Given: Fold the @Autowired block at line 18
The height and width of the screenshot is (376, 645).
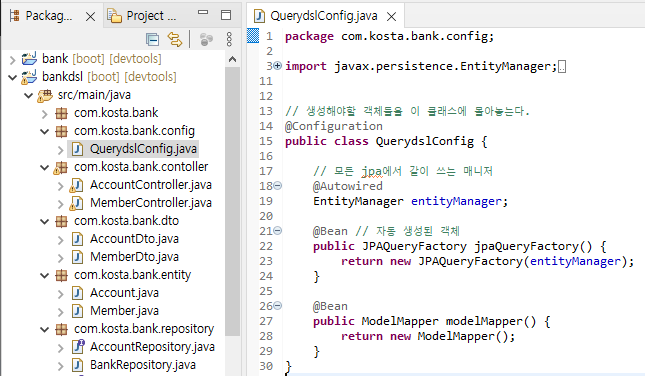Looking at the screenshot, I should [x=278, y=186].
